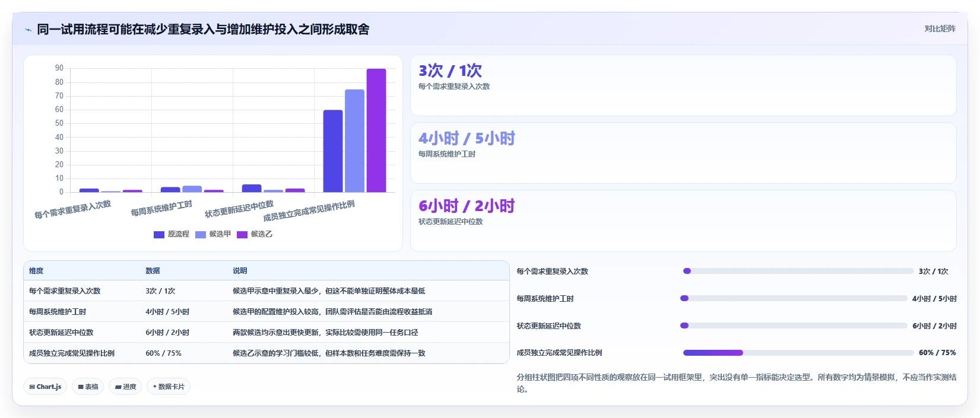
Task: Click the tallest 候选乙 purple bar at 90
Action: (376, 130)
